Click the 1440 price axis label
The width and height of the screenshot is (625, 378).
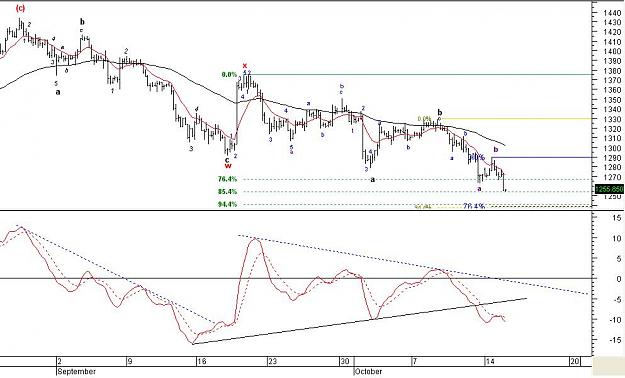click(612, 13)
